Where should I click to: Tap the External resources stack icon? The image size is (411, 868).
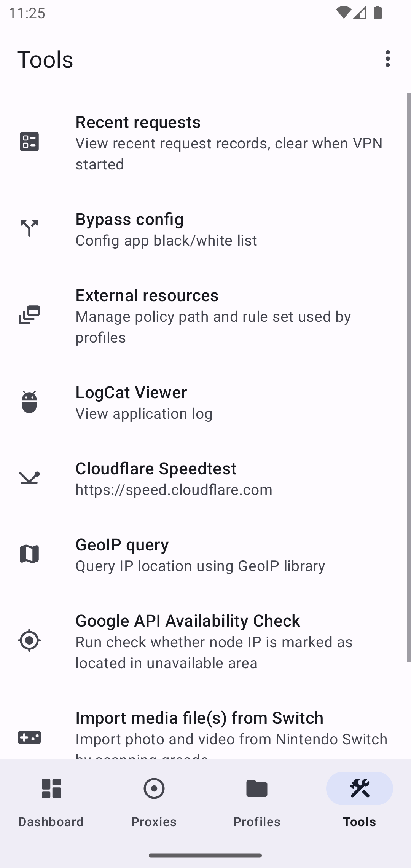pyautogui.click(x=29, y=315)
